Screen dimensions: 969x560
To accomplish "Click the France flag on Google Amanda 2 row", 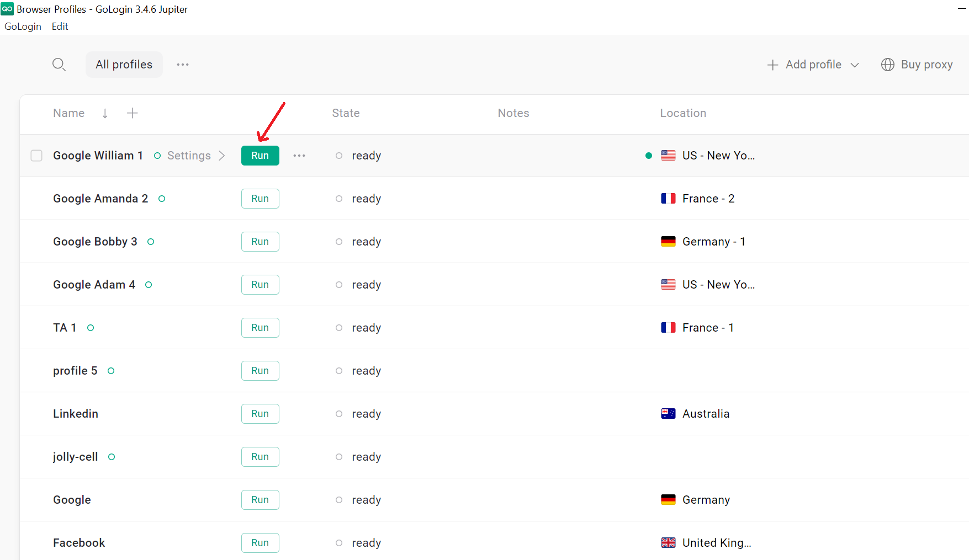I will click(668, 199).
